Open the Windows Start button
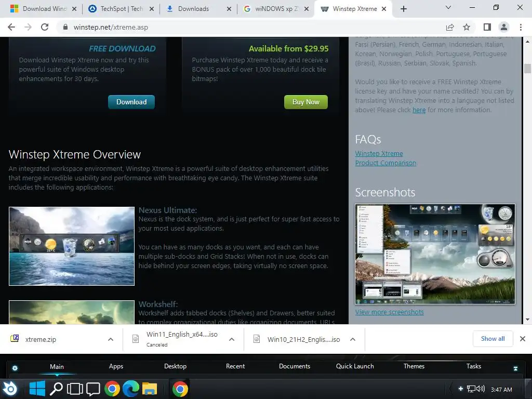Image resolution: width=532 pixels, height=399 pixels. (x=37, y=389)
